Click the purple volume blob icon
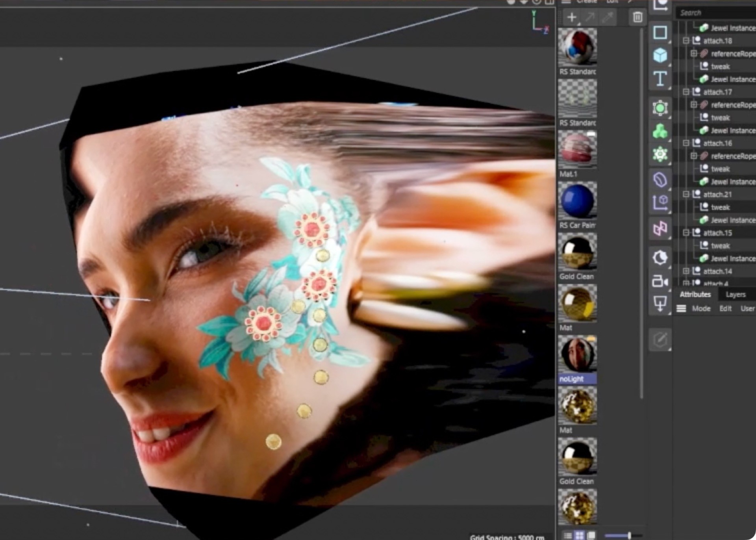756x540 pixels. click(x=660, y=179)
